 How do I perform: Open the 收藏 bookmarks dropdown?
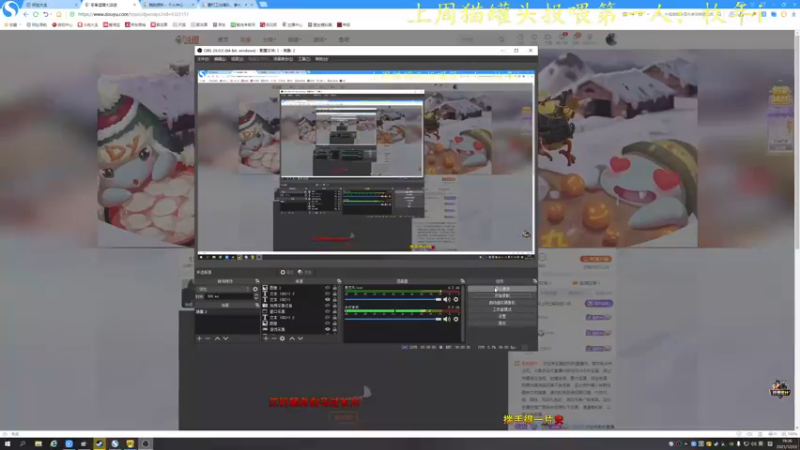click(11, 24)
